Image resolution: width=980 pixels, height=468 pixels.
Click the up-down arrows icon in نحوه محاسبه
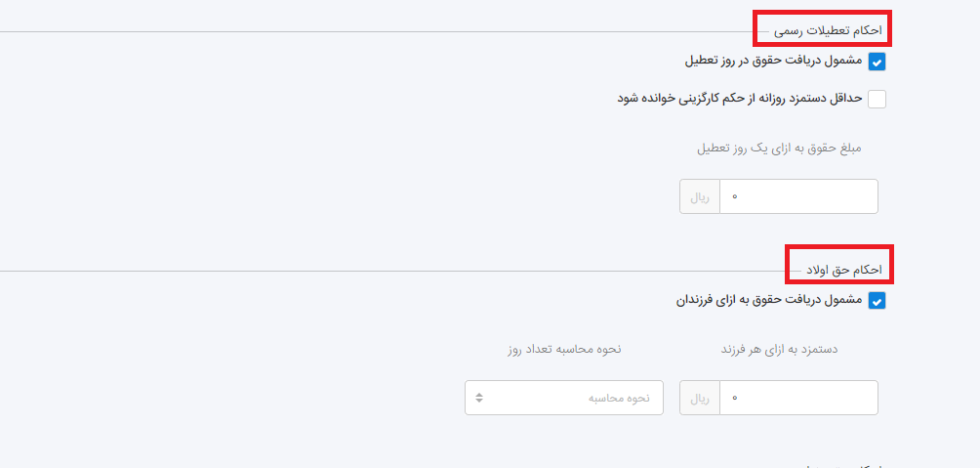(479, 398)
